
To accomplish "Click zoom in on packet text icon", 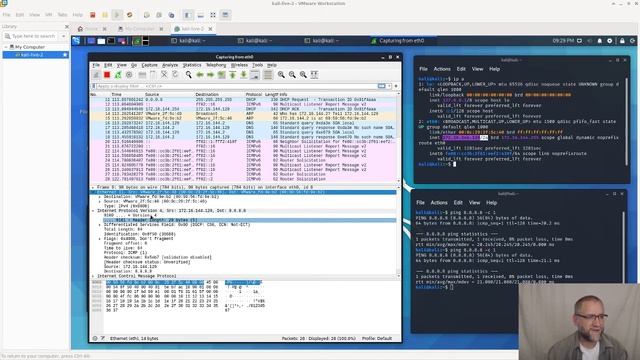I will point(281,75).
